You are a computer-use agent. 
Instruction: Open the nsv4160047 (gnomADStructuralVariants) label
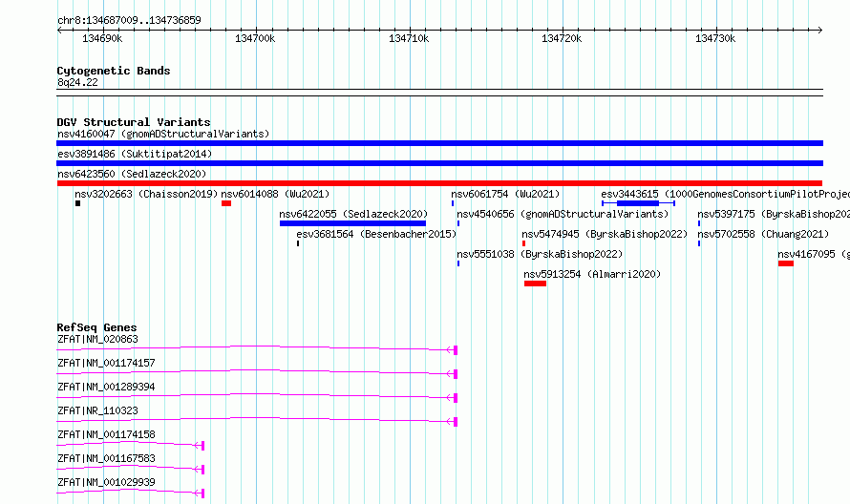[163, 134]
